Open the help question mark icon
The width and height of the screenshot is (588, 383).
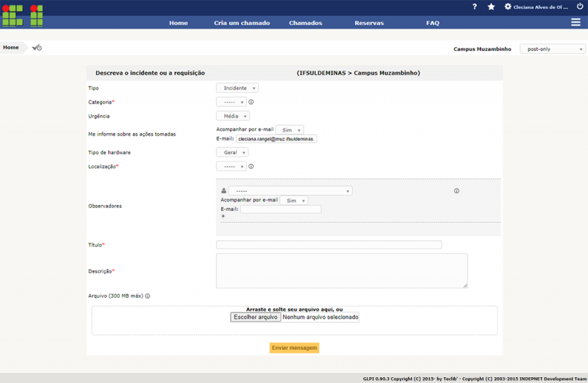[x=474, y=7]
